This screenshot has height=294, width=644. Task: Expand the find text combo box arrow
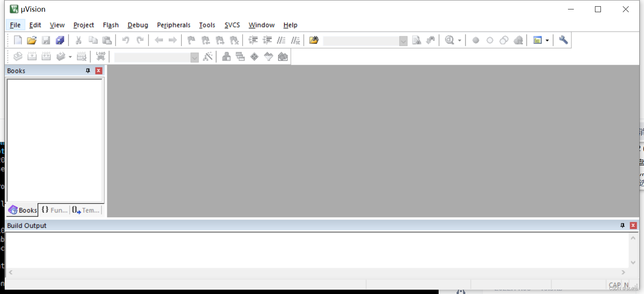point(403,41)
